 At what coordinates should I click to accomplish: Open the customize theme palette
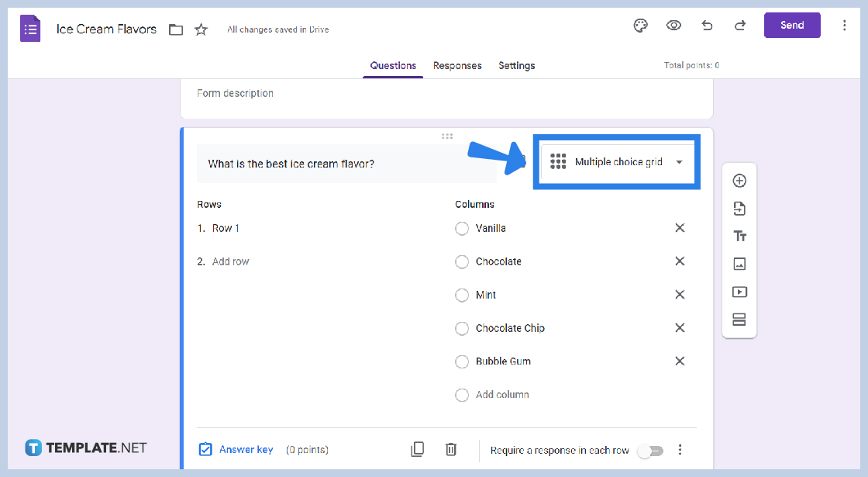tap(640, 26)
